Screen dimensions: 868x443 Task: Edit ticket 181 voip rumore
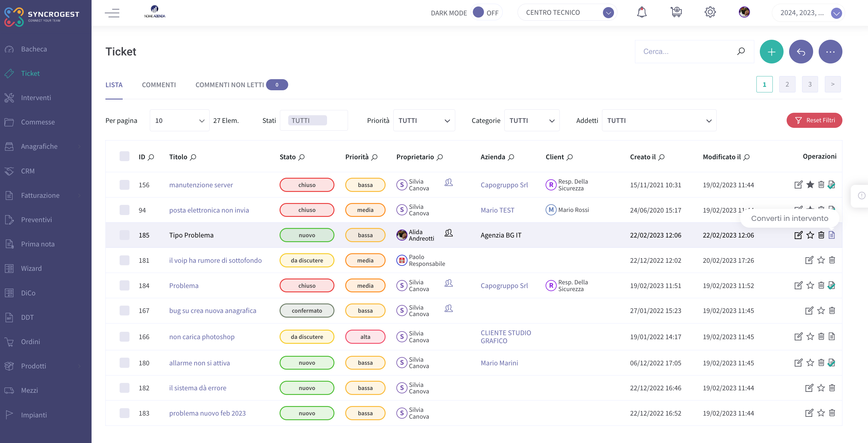pyautogui.click(x=809, y=260)
